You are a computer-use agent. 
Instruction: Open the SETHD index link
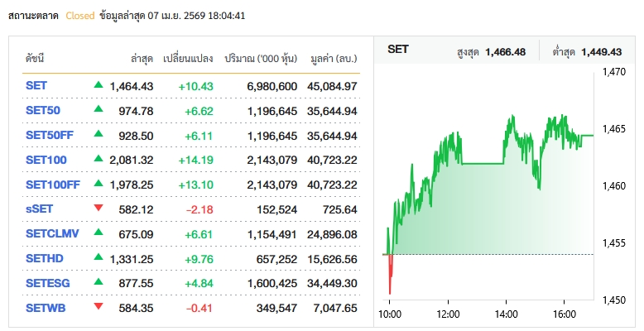pos(44,259)
